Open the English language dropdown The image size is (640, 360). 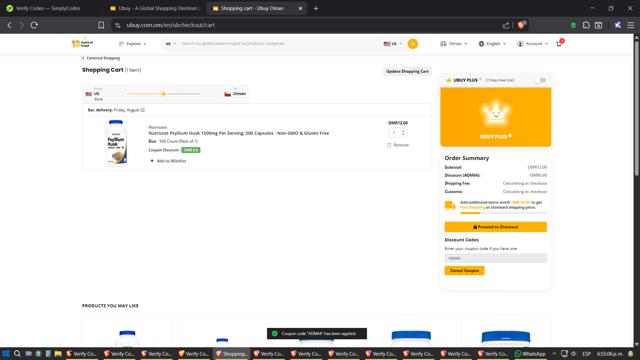tap(492, 44)
